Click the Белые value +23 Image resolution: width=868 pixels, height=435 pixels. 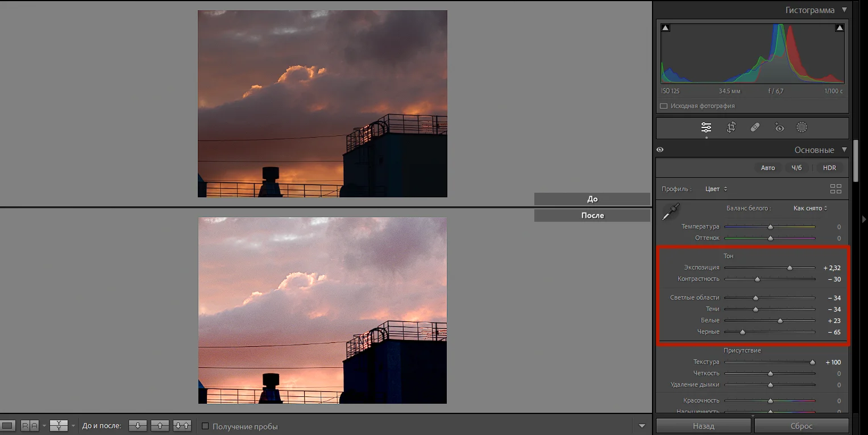[834, 321]
